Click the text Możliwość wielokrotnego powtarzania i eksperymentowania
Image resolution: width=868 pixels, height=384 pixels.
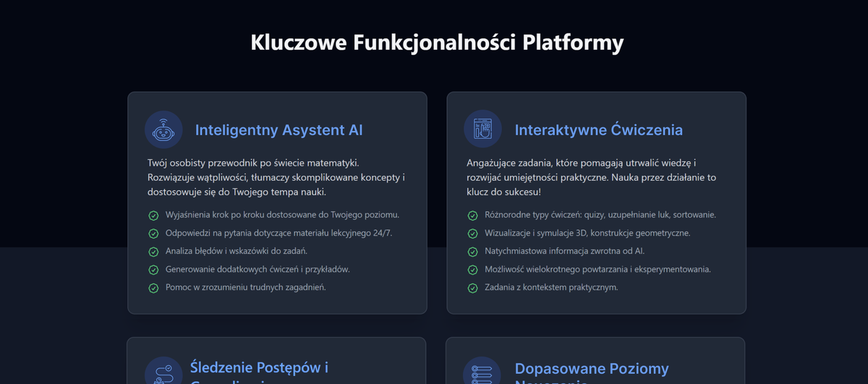(x=598, y=269)
